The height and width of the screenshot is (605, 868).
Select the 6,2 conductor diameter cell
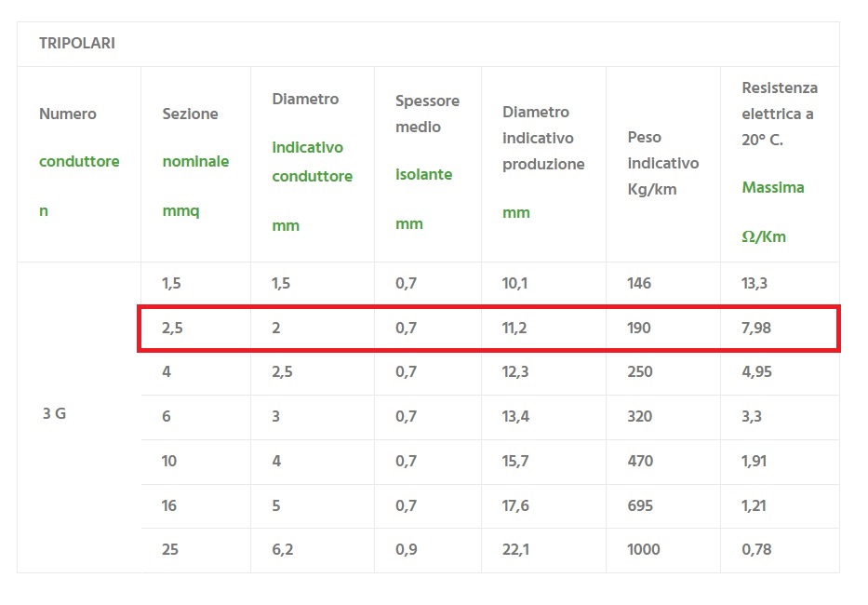[x=283, y=550]
